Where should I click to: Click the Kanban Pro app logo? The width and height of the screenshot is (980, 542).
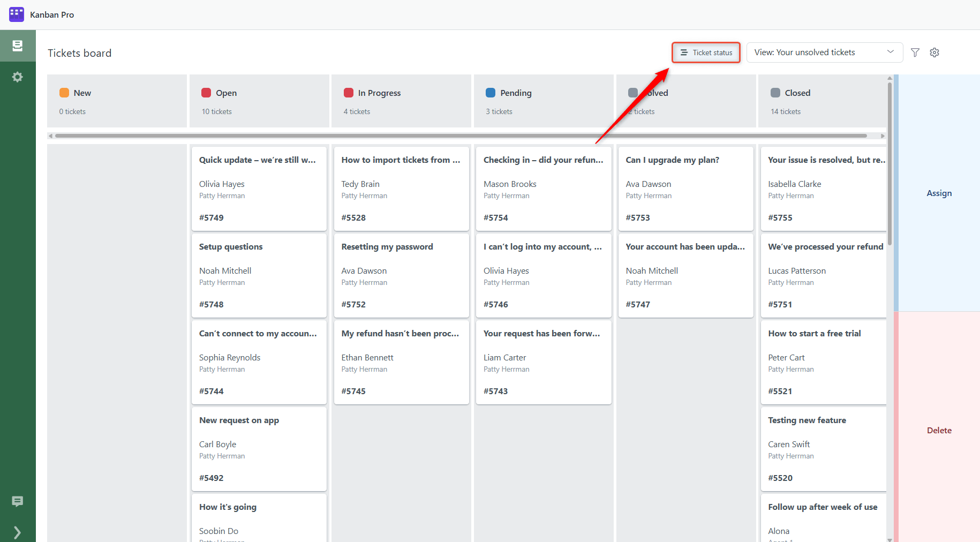coord(16,14)
